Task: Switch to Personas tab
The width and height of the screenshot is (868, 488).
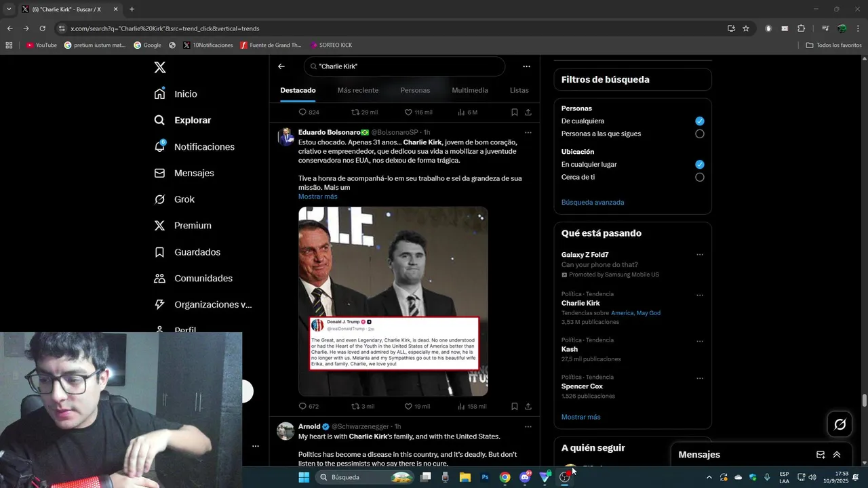Action: click(415, 90)
